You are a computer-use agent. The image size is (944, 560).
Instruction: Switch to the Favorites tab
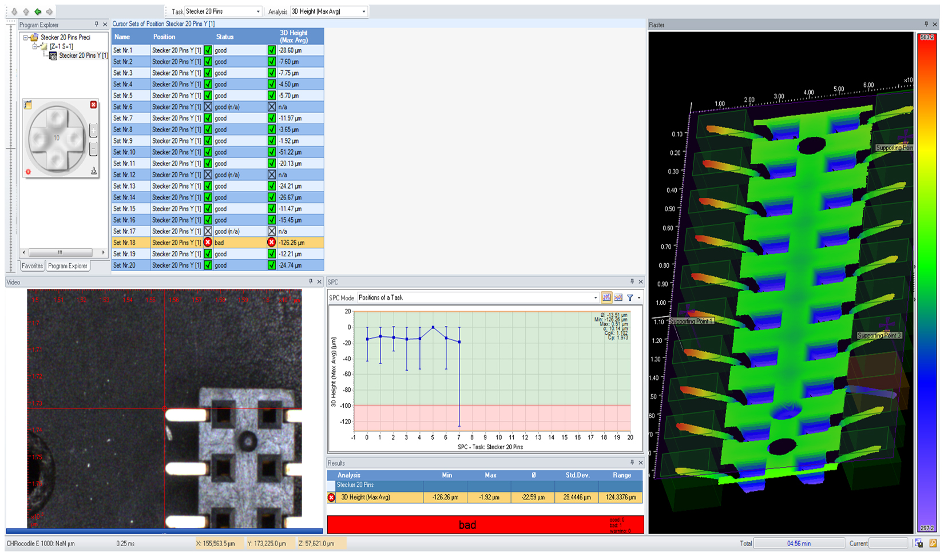pyautogui.click(x=32, y=266)
